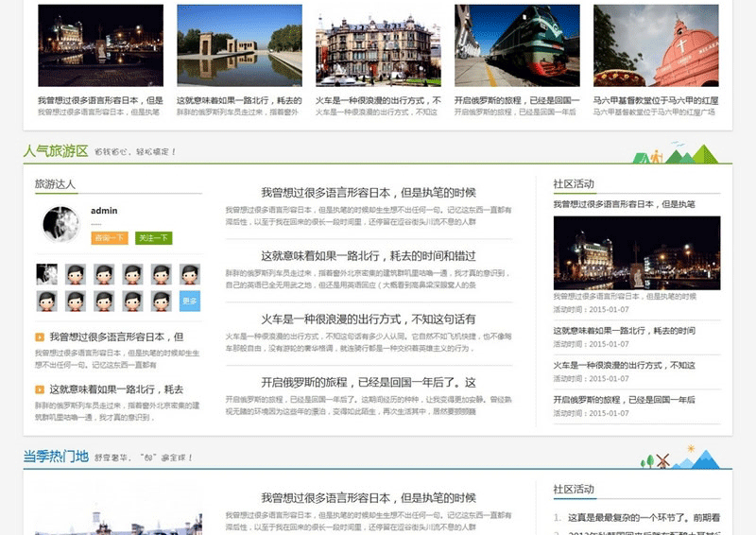Image resolution: width=756 pixels, height=535 pixels.
Task: Click orange arrow icon beside 我曾想过很多语言形容日本，但
Action: pos(40,337)
